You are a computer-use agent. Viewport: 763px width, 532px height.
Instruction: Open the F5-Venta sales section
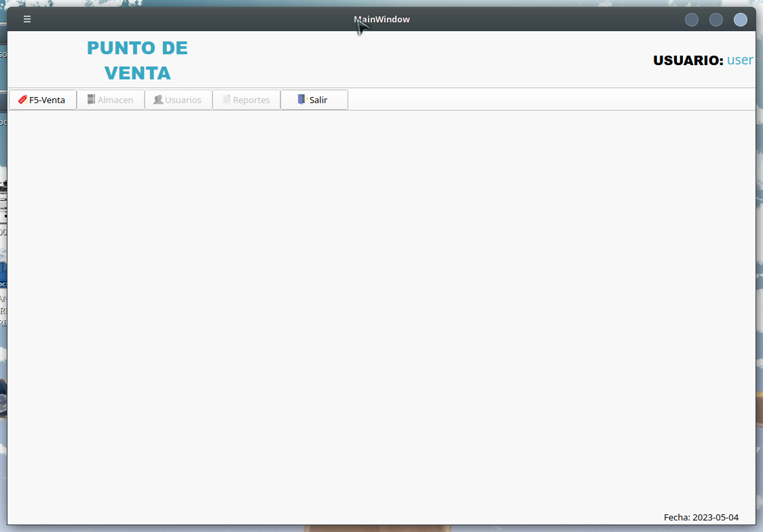(x=42, y=100)
